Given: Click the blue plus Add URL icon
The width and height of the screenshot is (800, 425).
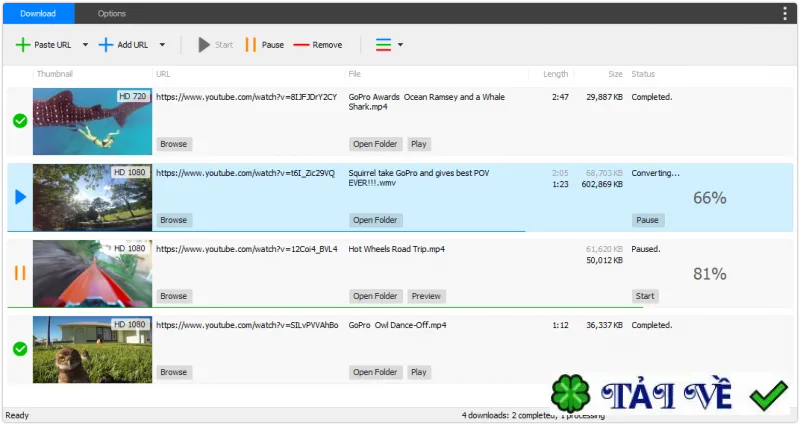Looking at the screenshot, I should click(x=106, y=45).
